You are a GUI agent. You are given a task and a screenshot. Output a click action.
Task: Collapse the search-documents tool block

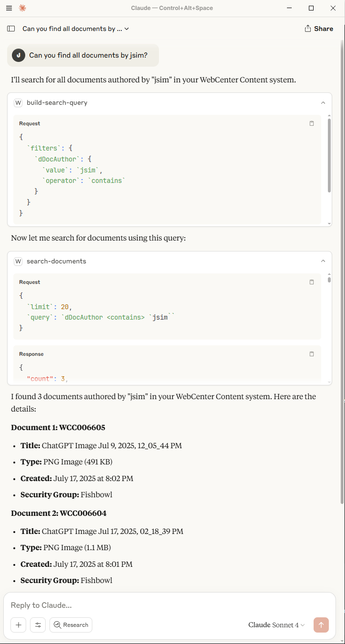(323, 261)
